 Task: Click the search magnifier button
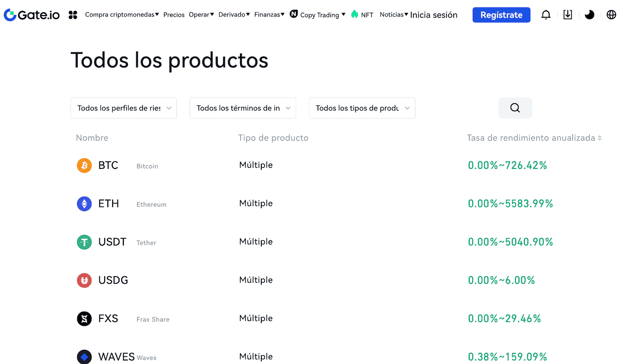click(515, 108)
